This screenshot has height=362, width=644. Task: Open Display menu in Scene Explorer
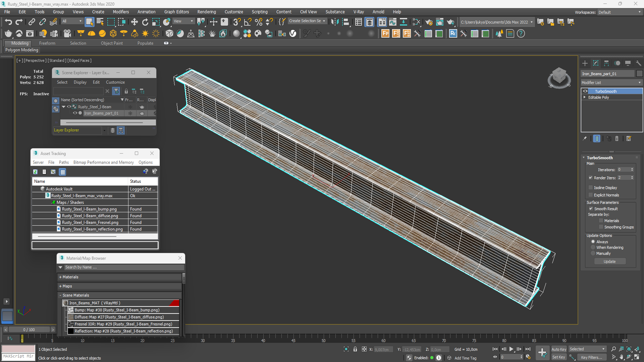click(80, 82)
